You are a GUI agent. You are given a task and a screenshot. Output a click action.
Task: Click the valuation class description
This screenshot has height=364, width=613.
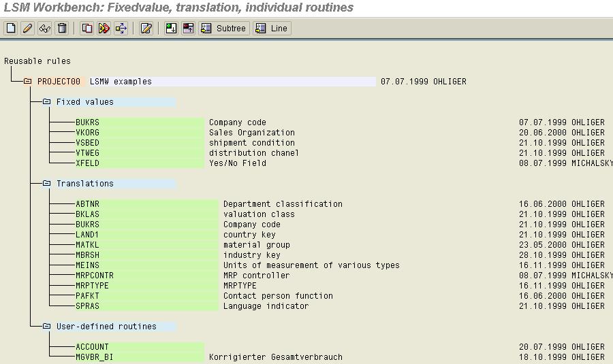259,214
